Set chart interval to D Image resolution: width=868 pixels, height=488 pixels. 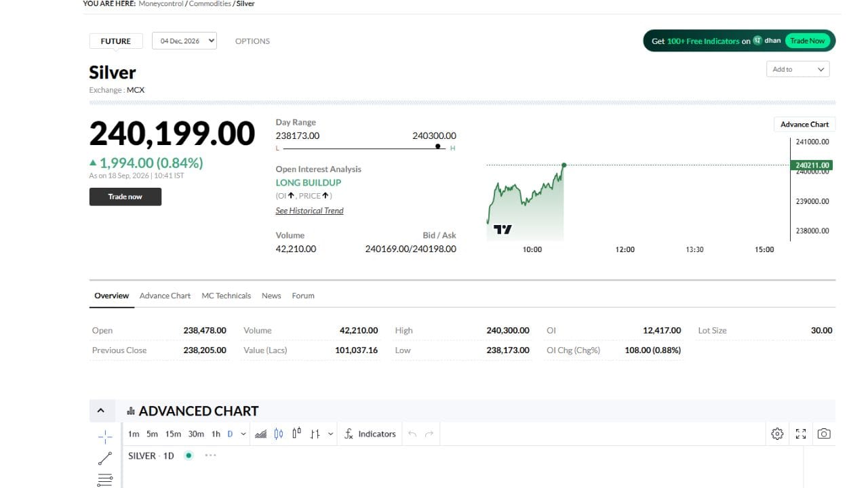click(230, 434)
